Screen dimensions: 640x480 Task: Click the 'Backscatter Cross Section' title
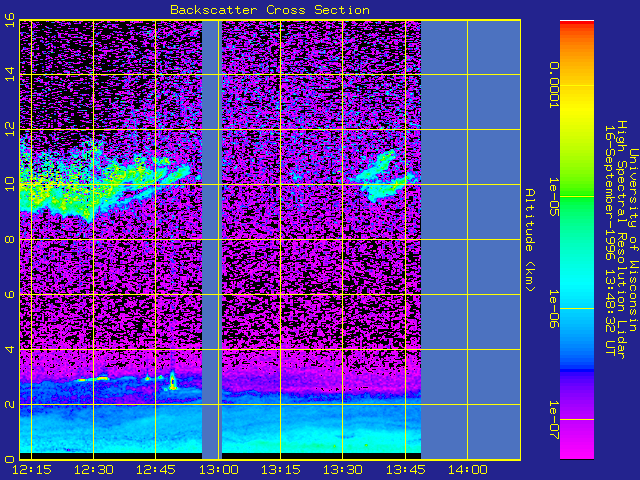point(270,10)
